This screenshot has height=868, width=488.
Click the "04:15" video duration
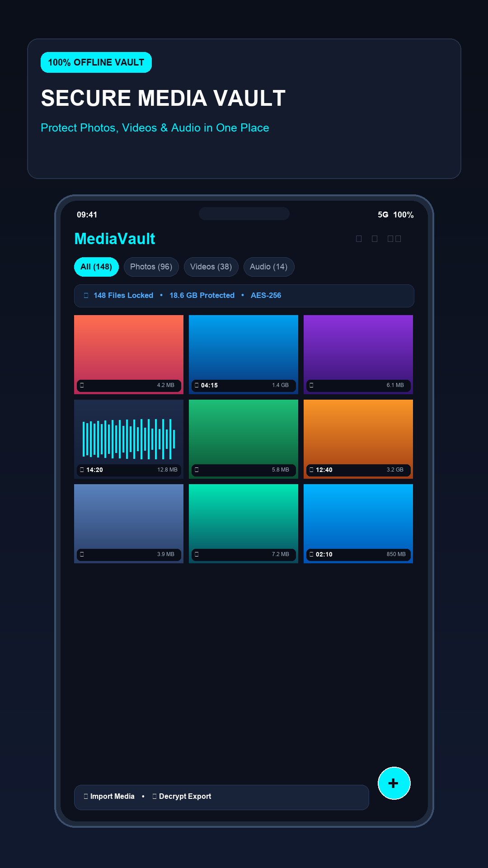coord(209,385)
